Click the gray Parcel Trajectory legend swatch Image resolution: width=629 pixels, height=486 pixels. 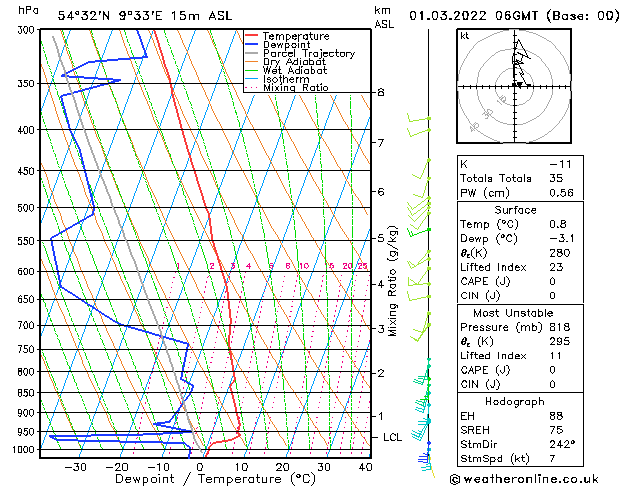[x=251, y=53]
